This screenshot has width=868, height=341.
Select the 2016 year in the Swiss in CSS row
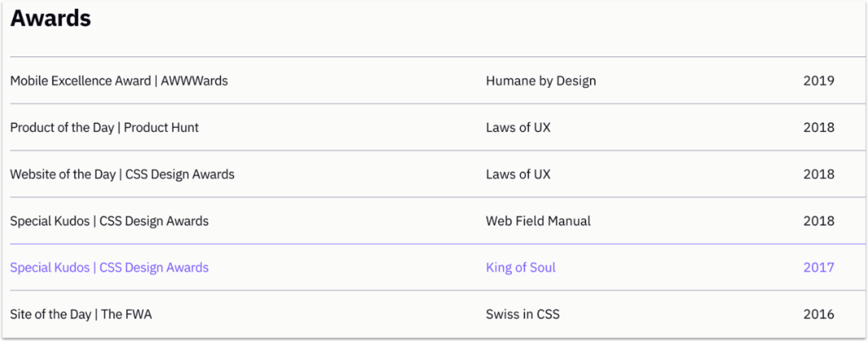pos(819,315)
